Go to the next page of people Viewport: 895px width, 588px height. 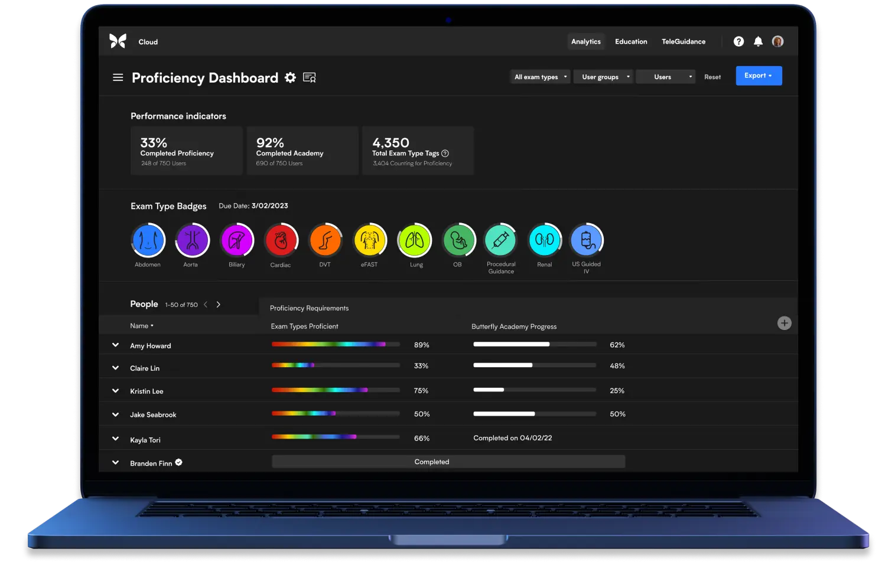point(218,304)
